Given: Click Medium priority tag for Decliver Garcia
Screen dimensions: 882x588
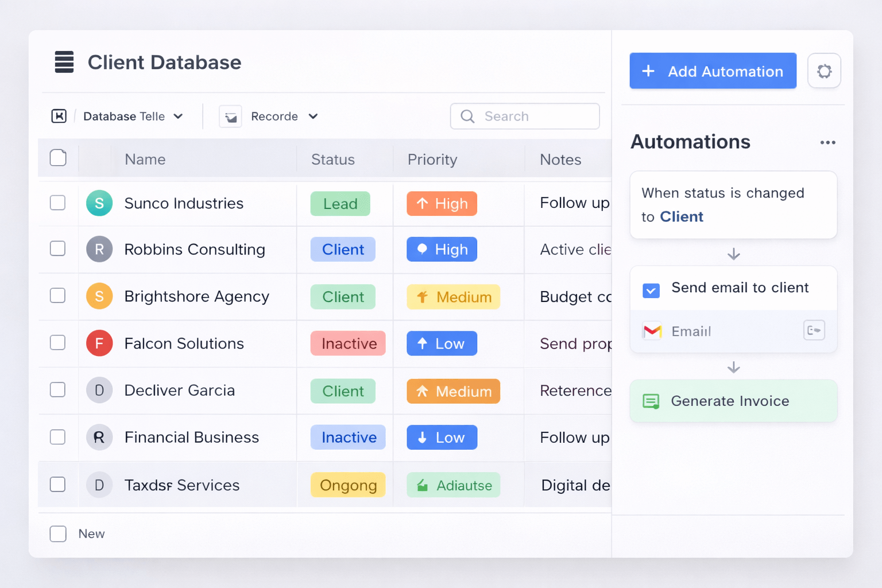Looking at the screenshot, I should 453,391.
